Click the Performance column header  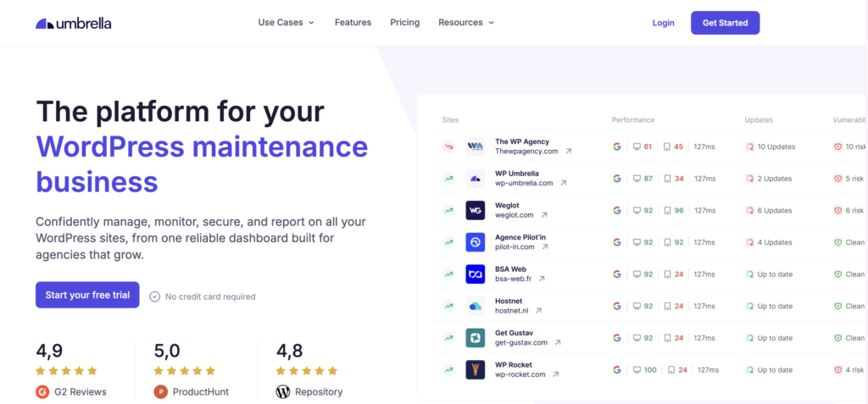point(633,119)
